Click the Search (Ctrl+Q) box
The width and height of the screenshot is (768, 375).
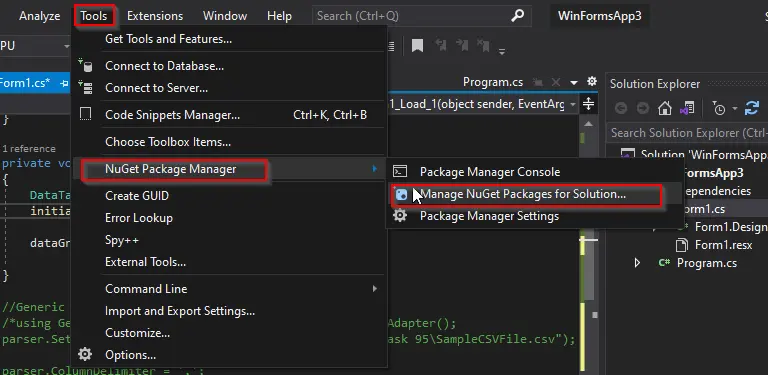[422, 16]
